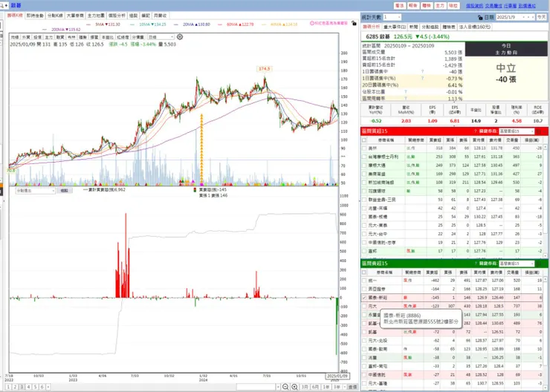Viewport: 550px width, 392px height.
Task: Click the pink circle icon beside legend note
Action: (x=312, y=23)
